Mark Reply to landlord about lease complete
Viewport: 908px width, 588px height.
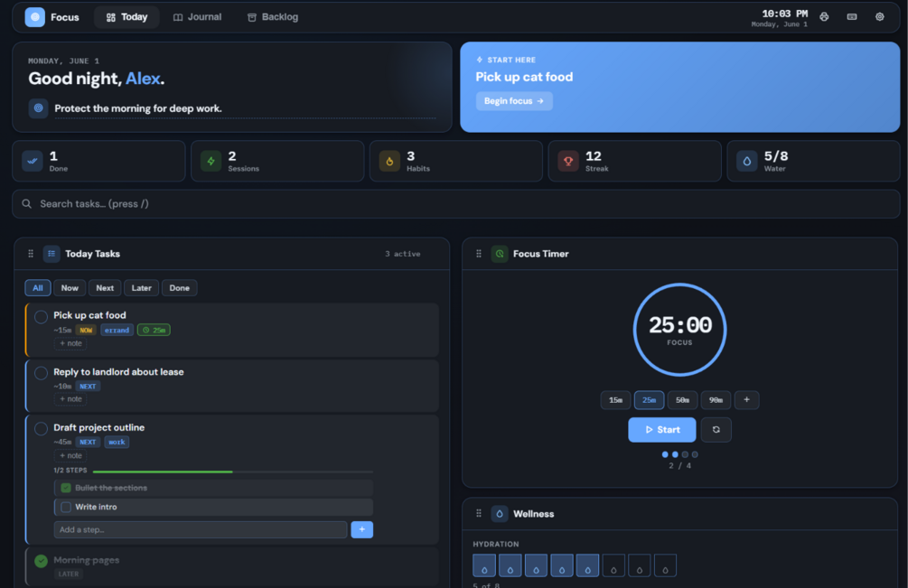tap(42, 373)
